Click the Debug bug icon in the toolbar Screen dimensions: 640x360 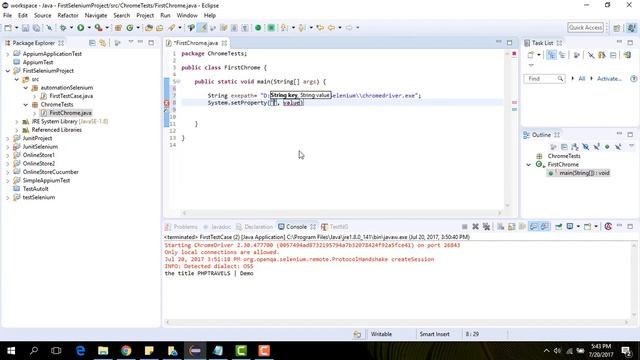(63, 28)
